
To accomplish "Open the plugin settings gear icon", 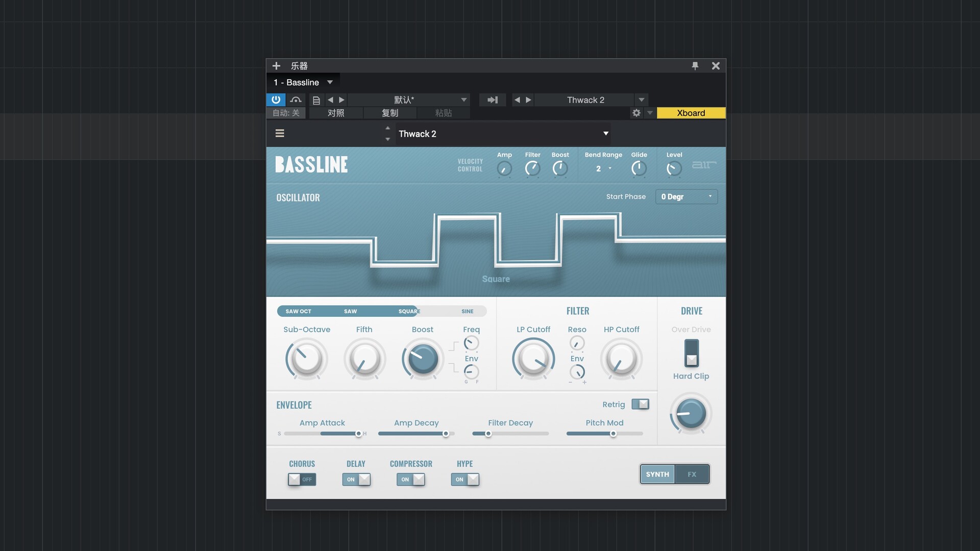I will [x=636, y=113].
